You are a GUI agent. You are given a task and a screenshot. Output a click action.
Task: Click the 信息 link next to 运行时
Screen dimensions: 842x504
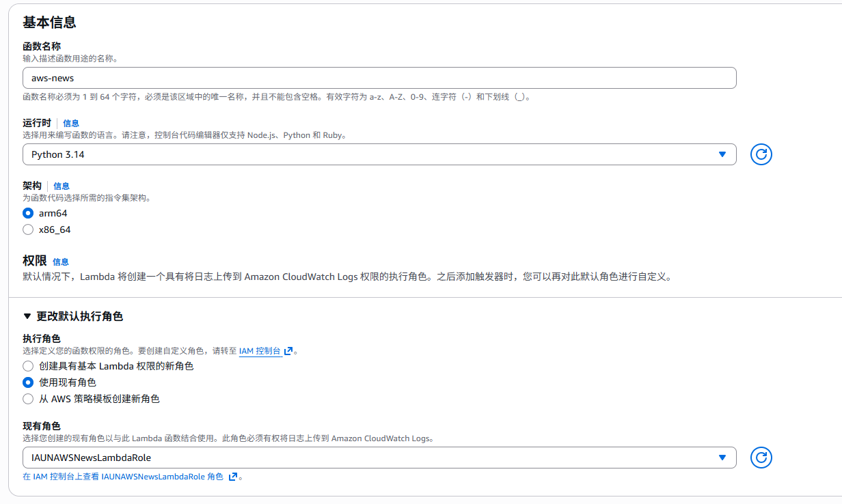(71, 123)
